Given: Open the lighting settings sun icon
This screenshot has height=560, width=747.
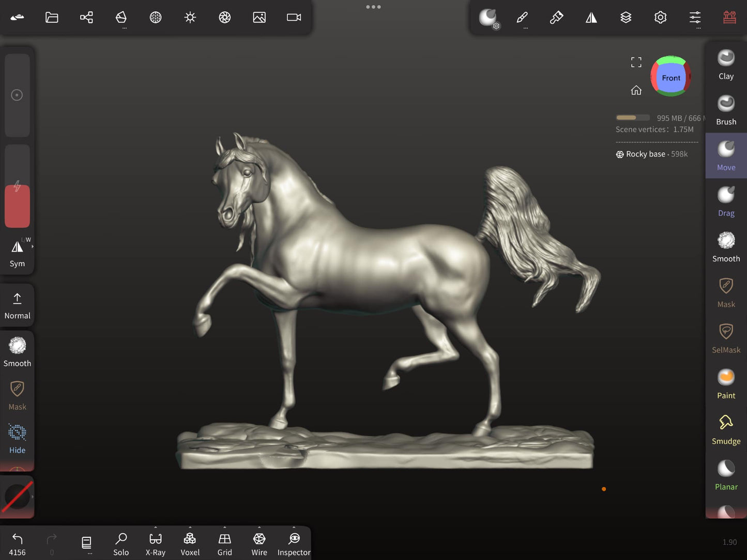Looking at the screenshot, I should [190, 18].
